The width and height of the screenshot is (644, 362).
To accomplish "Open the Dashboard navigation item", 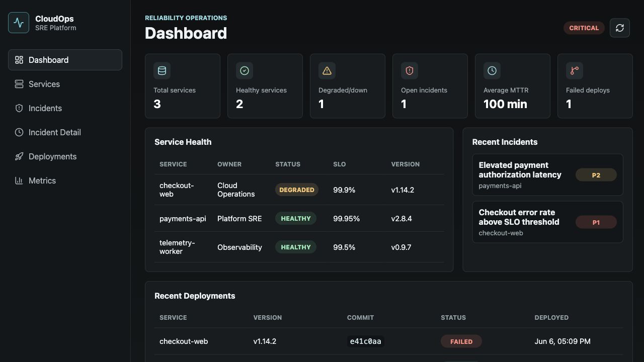I will (65, 60).
